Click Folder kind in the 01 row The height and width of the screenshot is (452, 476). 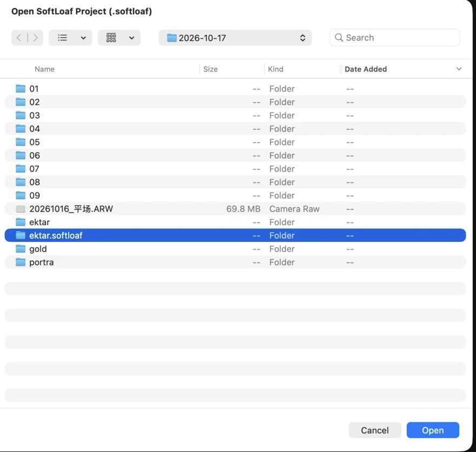point(282,89)
